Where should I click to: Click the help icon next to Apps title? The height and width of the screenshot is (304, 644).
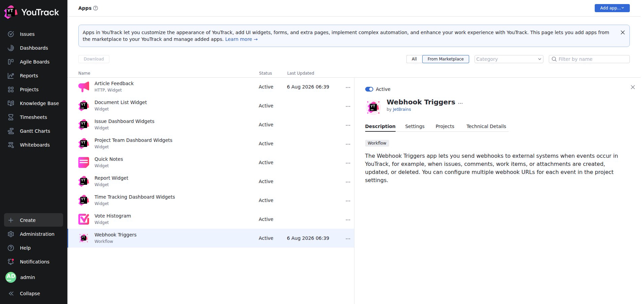96,8
